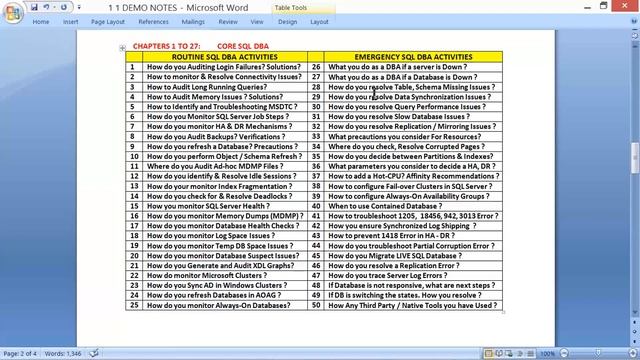640x360 pixels.
Task: Zoom out with the minus button
Action: (x=564, y=353)
